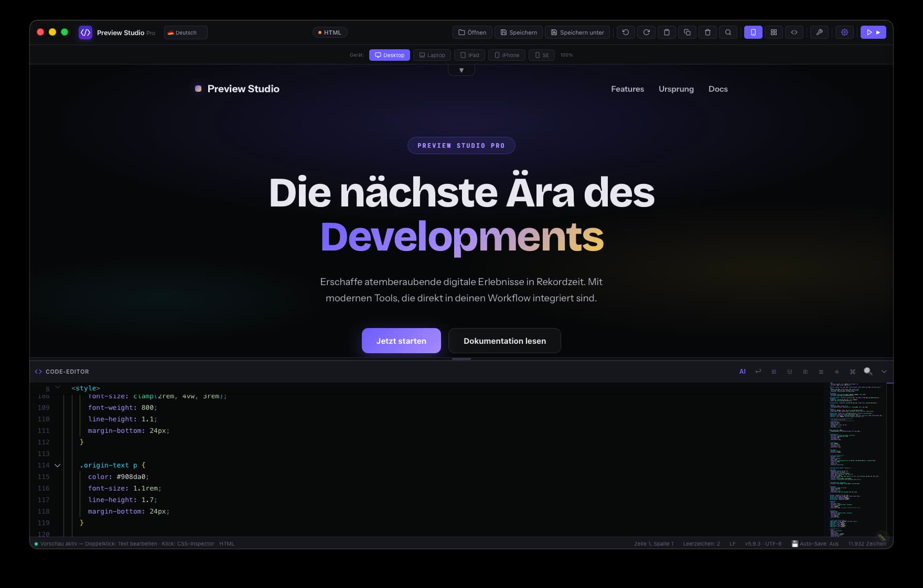This screenshot has width=923, height=588.
Task: Click the HTML file type badge
Action: pos(330,32)
